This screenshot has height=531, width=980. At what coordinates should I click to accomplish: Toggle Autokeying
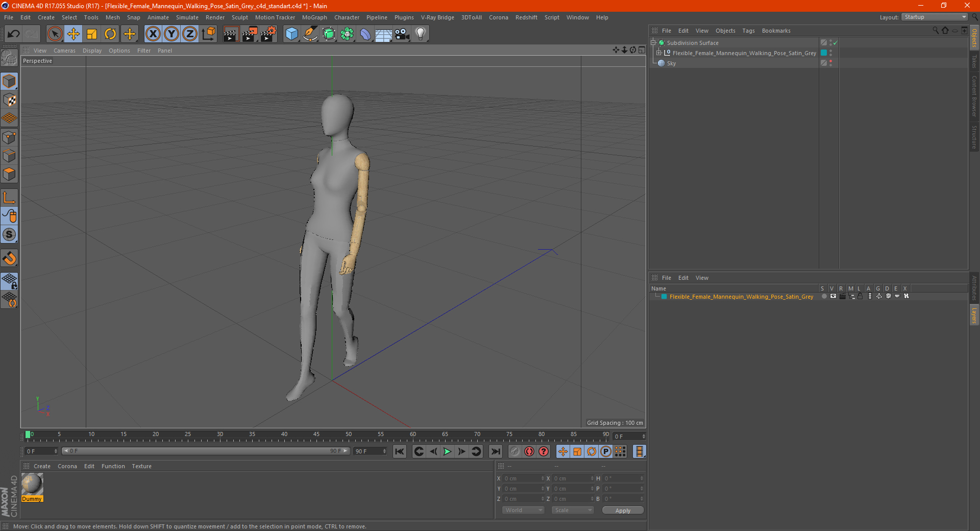(529, 451)
